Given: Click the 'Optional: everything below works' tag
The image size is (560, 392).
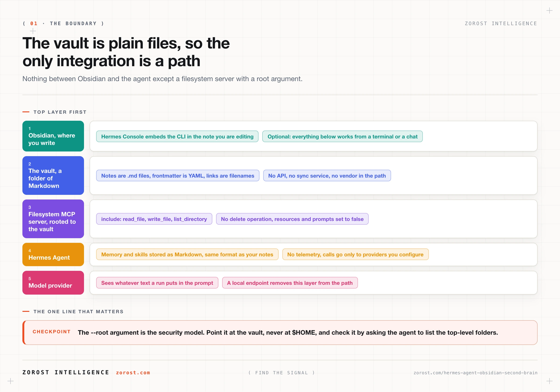Looking at the screenshot, I should pos(343,136).
